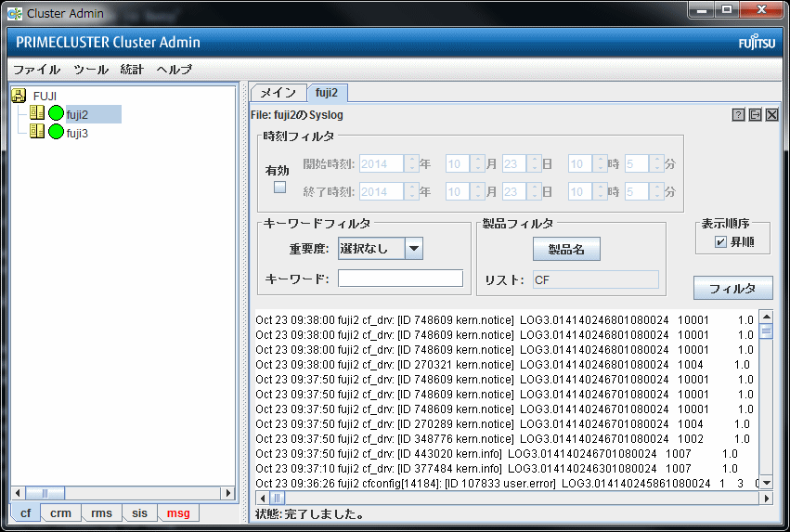The width and height of the screenshot is (790, 532).
Task: Click the log list horizontal scrollbar right arrow
Action: 766,499
